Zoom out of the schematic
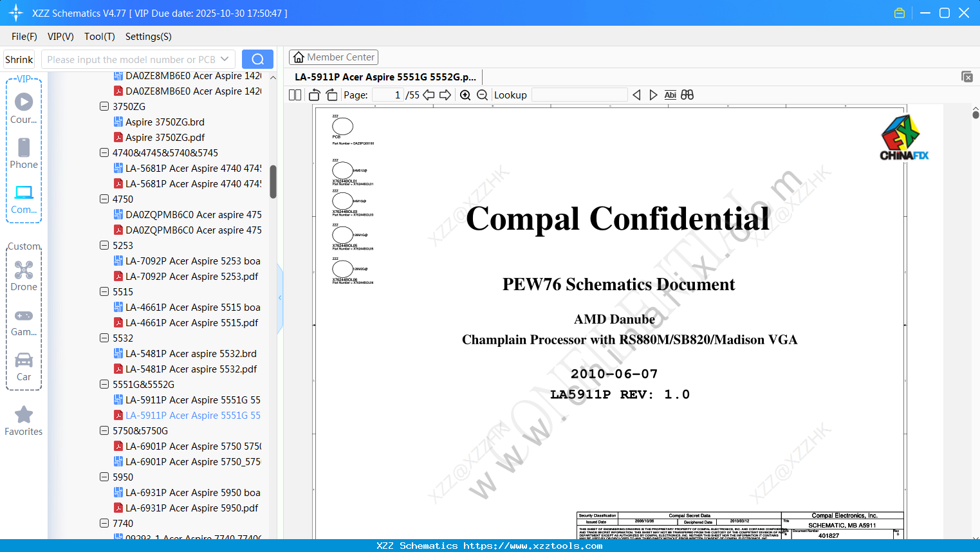Viewport: 980px width, 552px height. [482, 95]
